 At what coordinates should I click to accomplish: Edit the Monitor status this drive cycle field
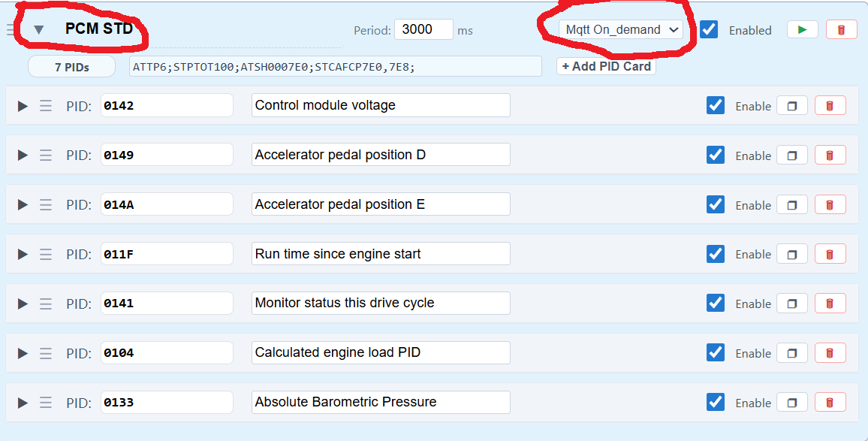(381, 303)
